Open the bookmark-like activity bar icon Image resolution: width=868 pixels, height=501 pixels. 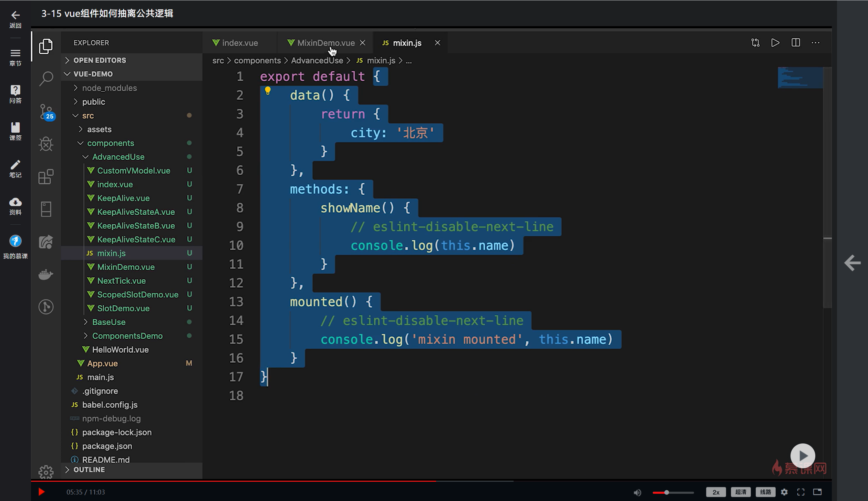[x=46, y=209]
